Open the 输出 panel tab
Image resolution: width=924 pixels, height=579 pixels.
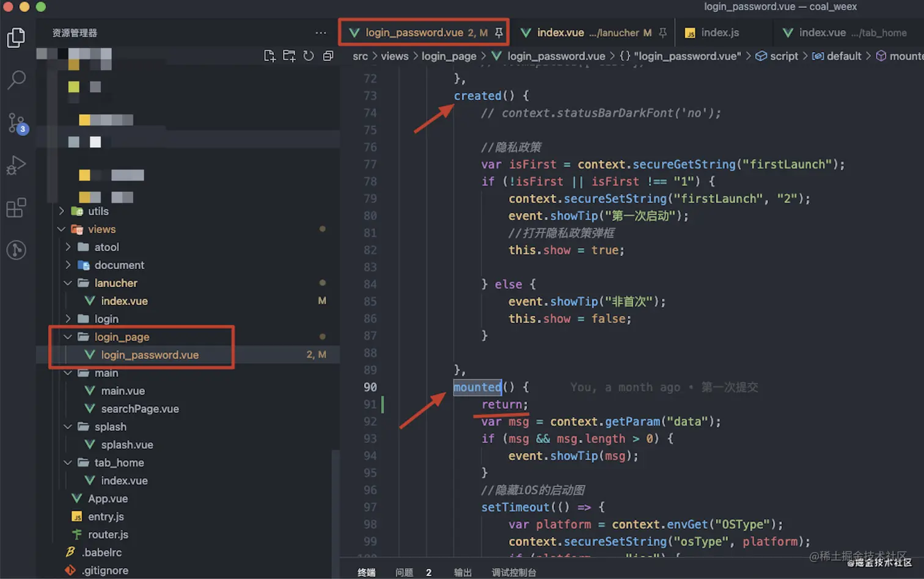(x=463, y=572)
